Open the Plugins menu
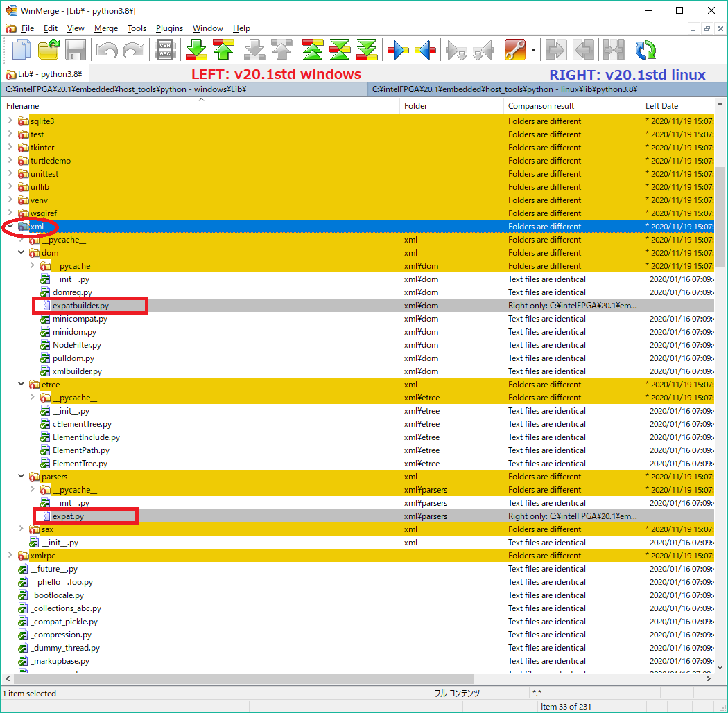The height and width of the screenshot is (713, 728). [169, 28]
